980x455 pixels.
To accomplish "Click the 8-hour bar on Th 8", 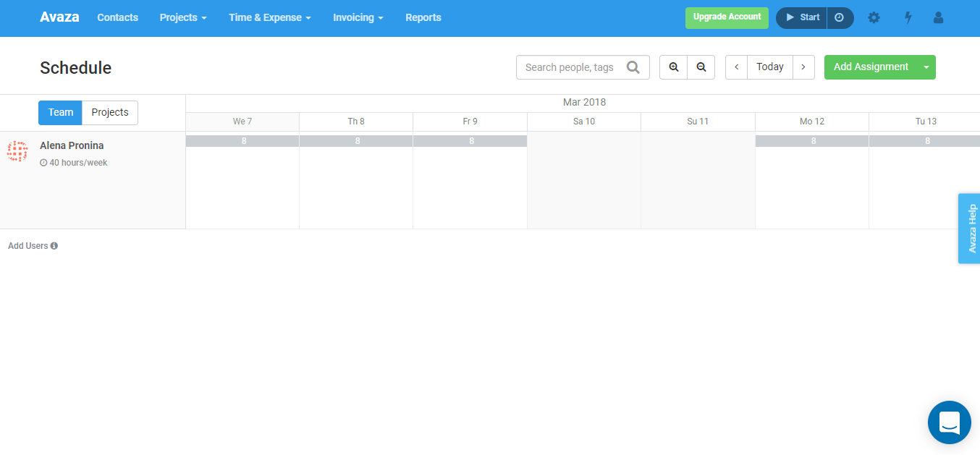I will click(x=356, y=141).
